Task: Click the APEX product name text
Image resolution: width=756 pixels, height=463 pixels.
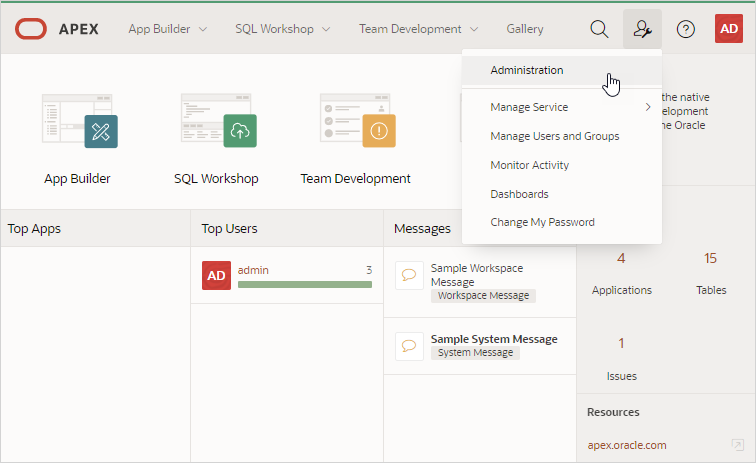Action: (79, 29)
